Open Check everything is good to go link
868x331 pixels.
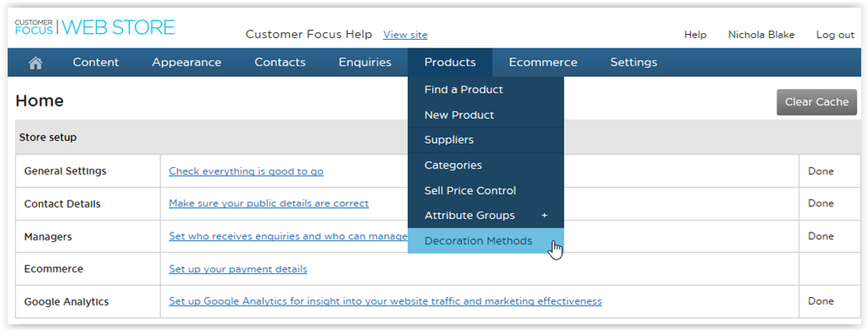click(x=247, y=171)
